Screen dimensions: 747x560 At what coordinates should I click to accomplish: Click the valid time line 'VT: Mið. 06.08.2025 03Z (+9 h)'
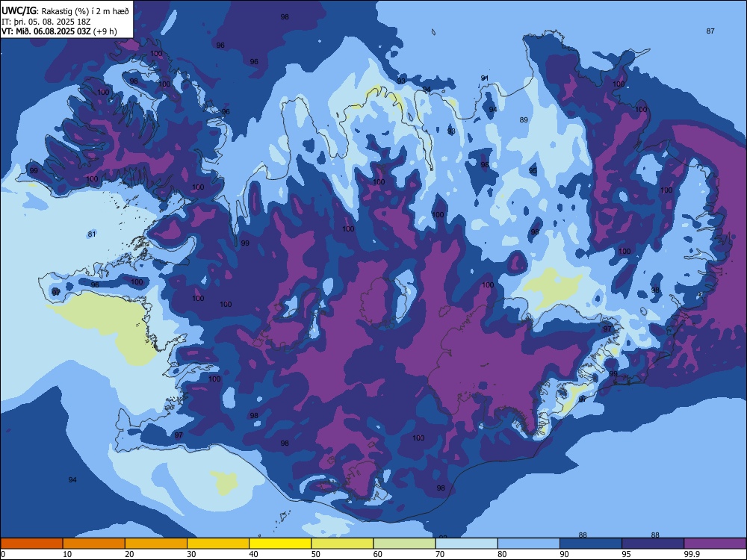pos(59,31)
